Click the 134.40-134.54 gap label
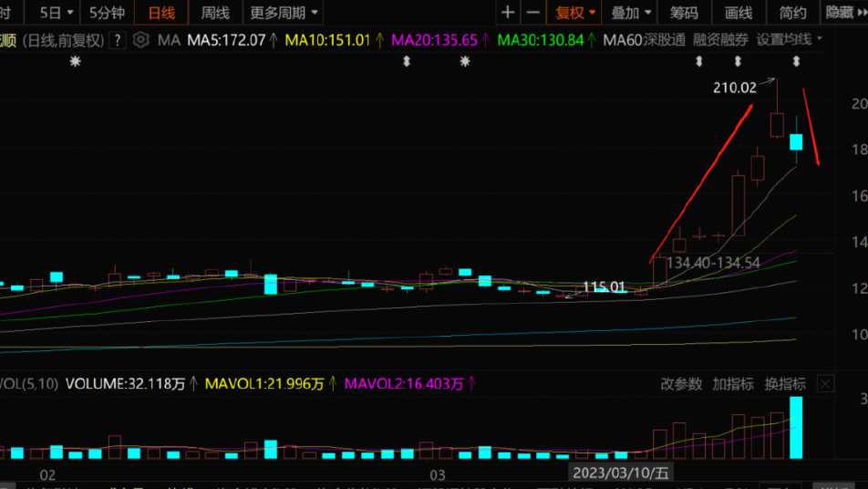Viewport: 868px width, 489px height. 713,263
